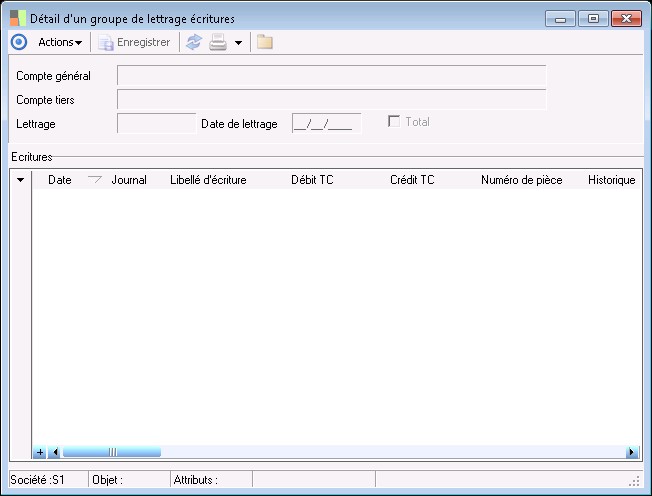Click the resize grip in status bar corner

coord(634,481)
